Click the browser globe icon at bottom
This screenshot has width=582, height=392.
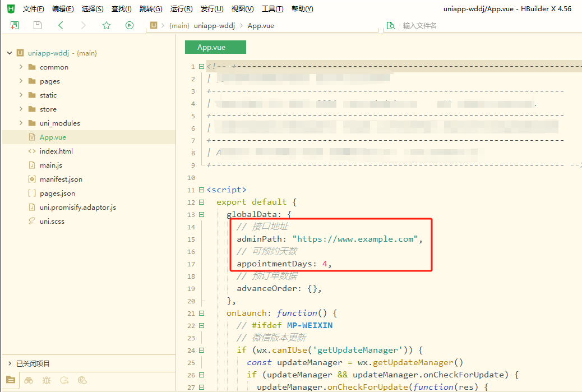82,380
